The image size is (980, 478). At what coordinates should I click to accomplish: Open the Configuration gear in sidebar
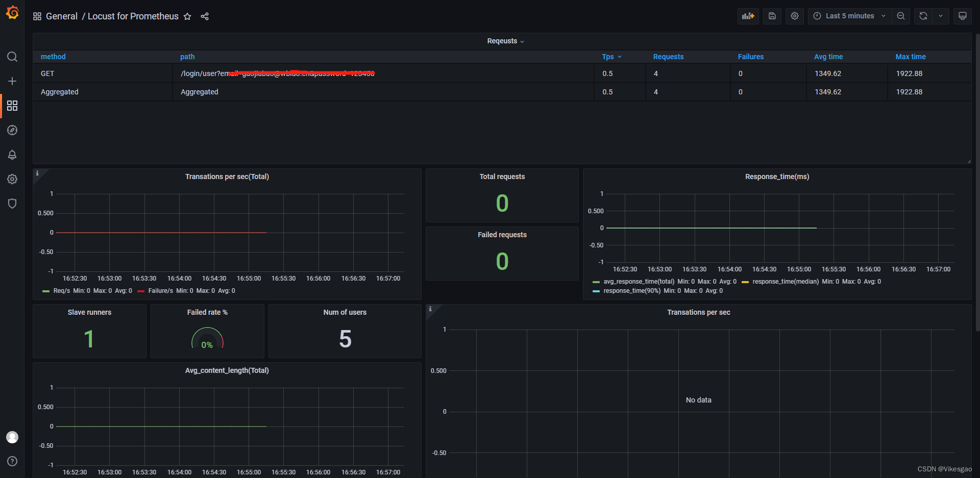pos(12,179)
